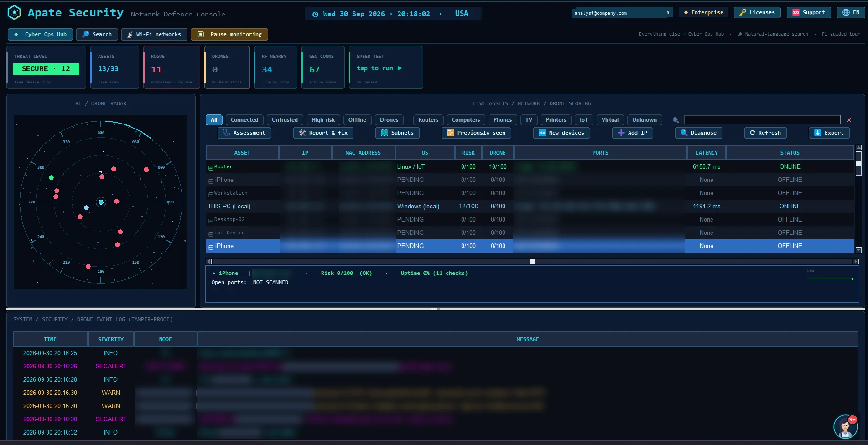Select the All filter tab

214,120
